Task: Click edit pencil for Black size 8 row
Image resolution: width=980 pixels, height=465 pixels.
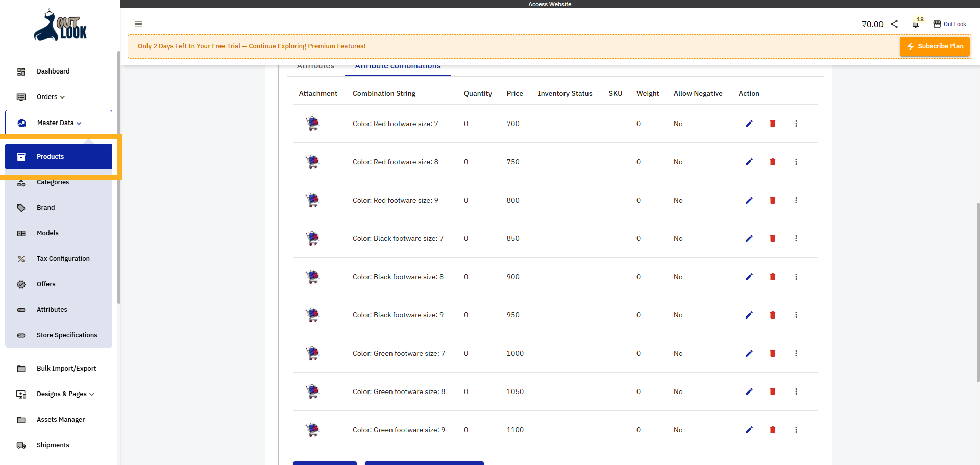Action: click(749, 277)
